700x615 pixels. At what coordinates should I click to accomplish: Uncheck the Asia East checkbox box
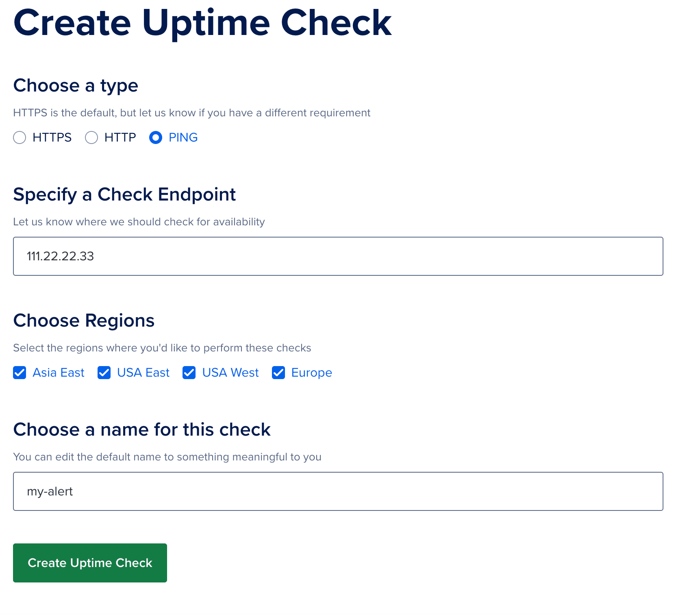[20, 373]
